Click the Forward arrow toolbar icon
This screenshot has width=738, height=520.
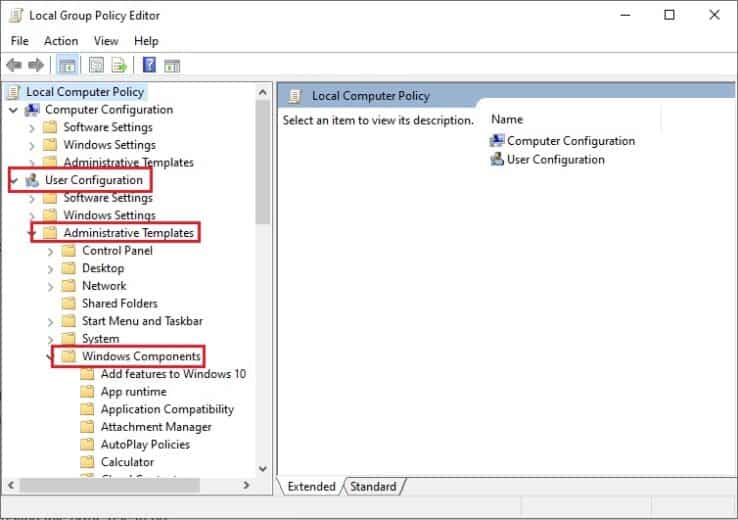click(x=37, y=66)
